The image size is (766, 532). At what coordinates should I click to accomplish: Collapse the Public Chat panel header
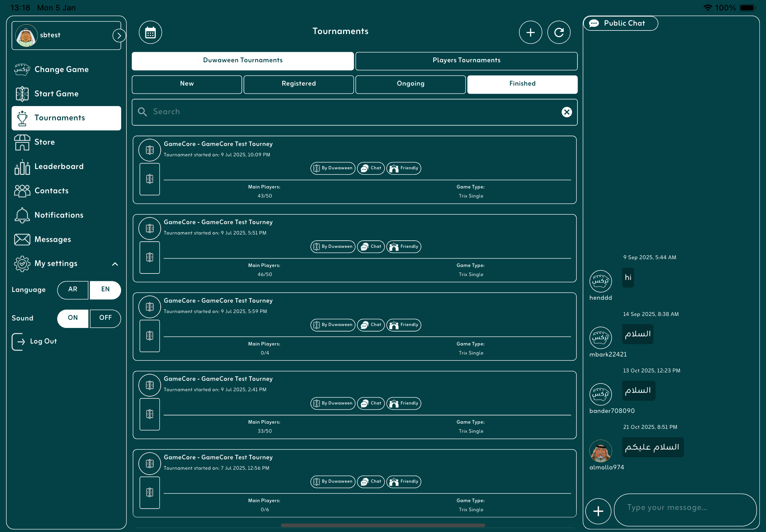620,23
